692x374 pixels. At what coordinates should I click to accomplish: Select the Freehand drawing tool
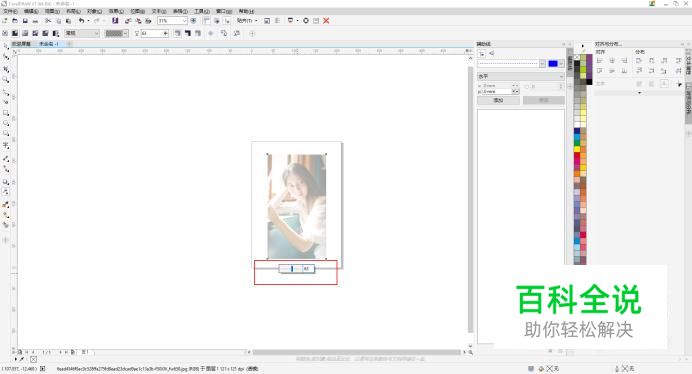6,92
